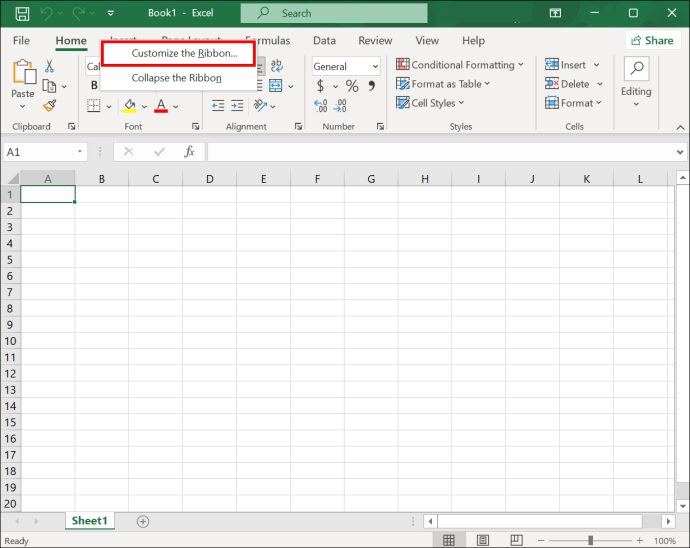Viewport: 690px width, 548px height.
Task: Collapse the ribbon with the up chevron
Action: (680, 128)
